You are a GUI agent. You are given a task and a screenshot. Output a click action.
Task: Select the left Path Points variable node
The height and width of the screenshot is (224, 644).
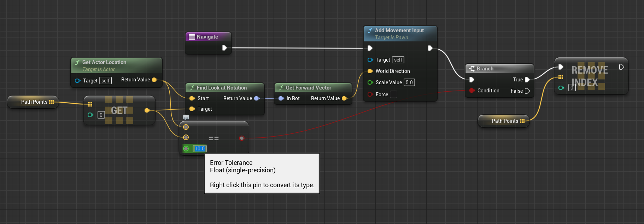click(x=33, y=102)
